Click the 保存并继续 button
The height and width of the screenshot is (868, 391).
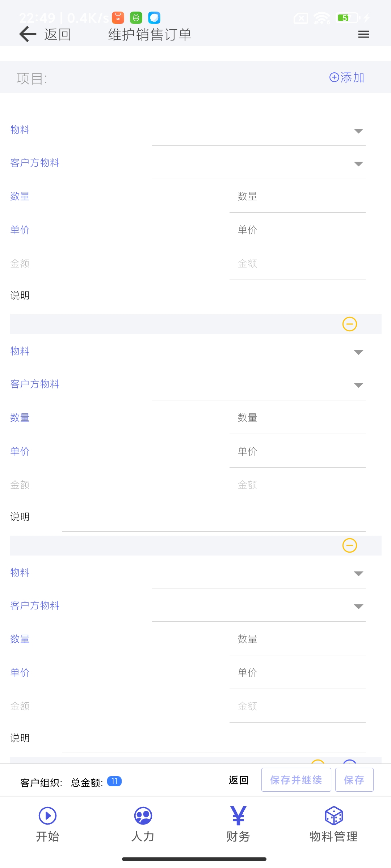coord(296,780)
